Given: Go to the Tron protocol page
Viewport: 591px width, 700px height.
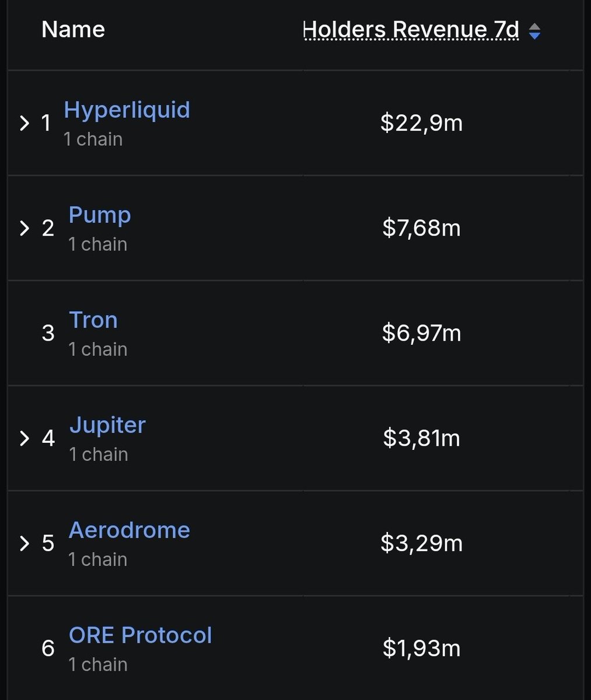Looking at the screenshot, I should (93, 320).
